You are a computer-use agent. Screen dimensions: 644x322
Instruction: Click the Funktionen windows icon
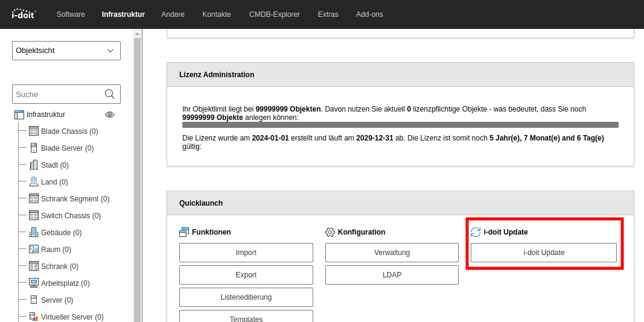(x=184, y=232)
